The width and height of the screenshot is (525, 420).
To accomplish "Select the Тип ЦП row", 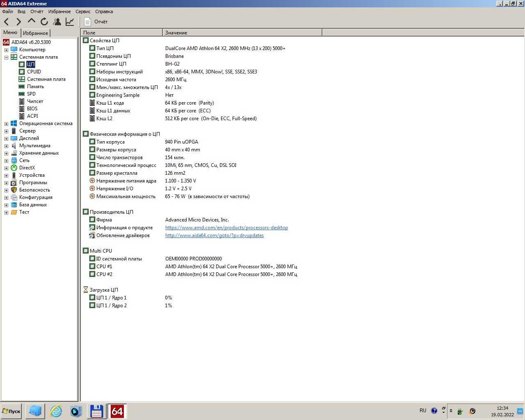I will coord(187,48).
